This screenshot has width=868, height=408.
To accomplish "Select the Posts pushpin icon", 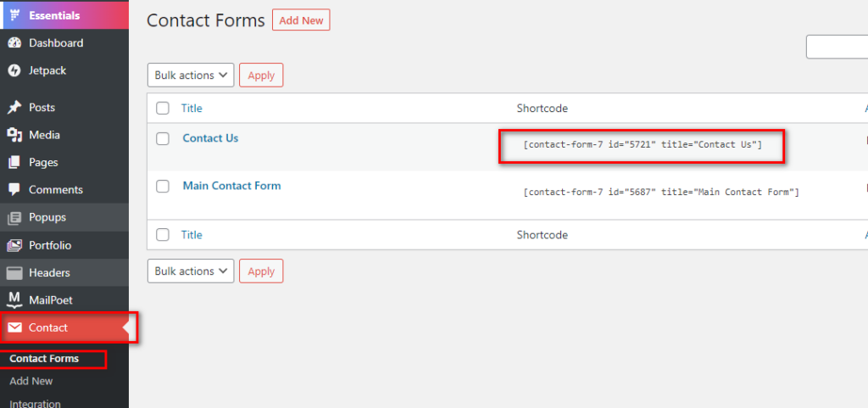I will coord(14,108).
